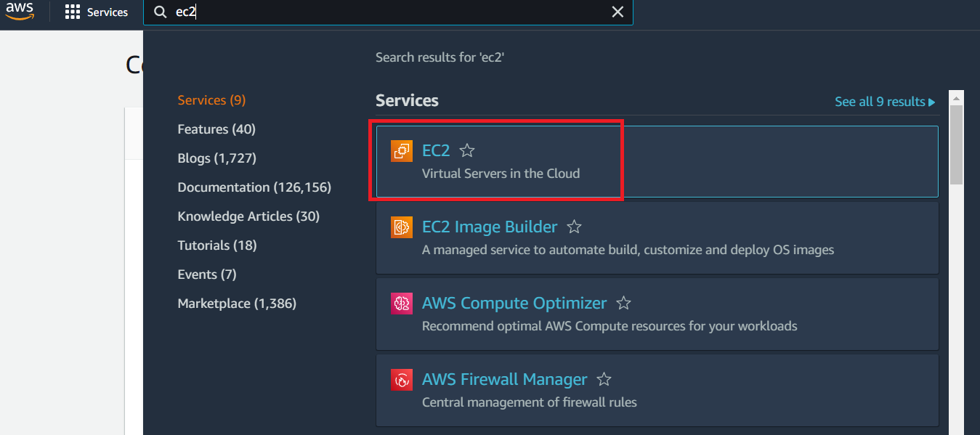This screenshot has width=980, height=435.
Task: Clear the search with the X icon
Action: [617, 12]
